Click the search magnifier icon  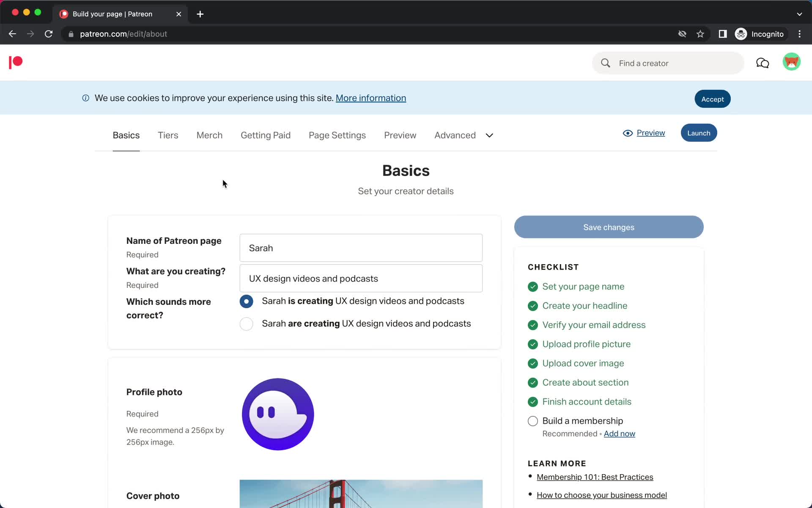(x=606, y=63)
